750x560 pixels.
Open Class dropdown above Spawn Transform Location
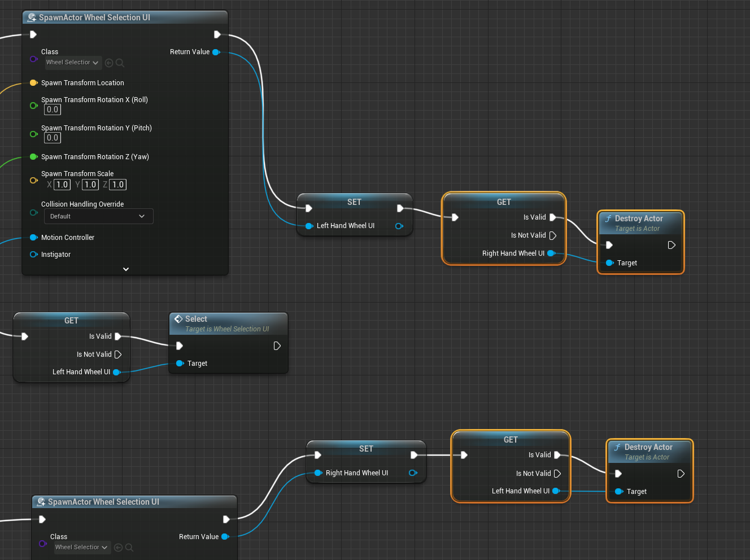pyautogui.click(x=73, y=63)
